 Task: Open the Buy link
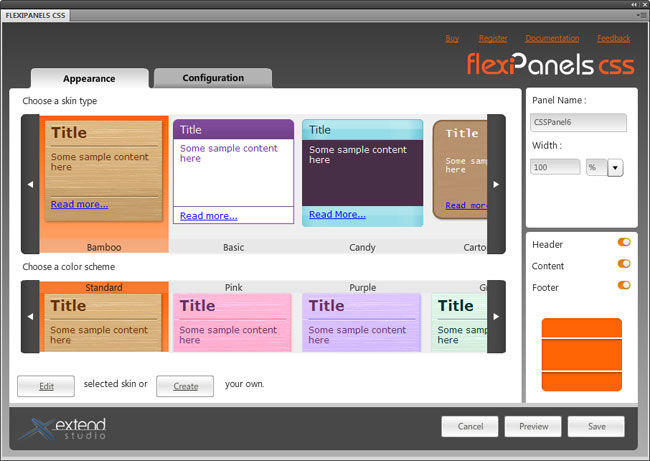[x=452, y=39]
